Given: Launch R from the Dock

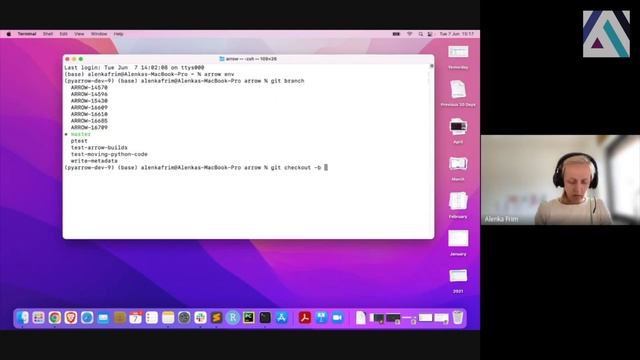Looking at the screenshot, I should pyautogui.click(x=233, y=318).
